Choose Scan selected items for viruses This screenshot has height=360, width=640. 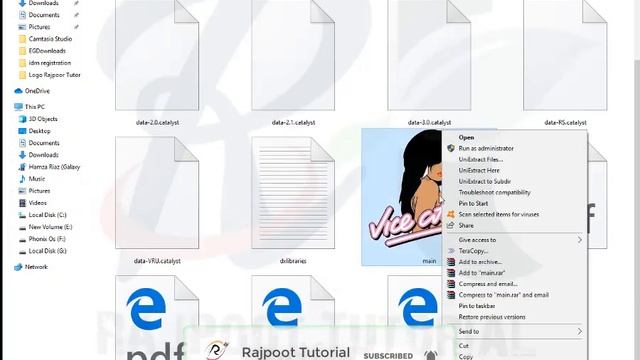coord(499,214)
